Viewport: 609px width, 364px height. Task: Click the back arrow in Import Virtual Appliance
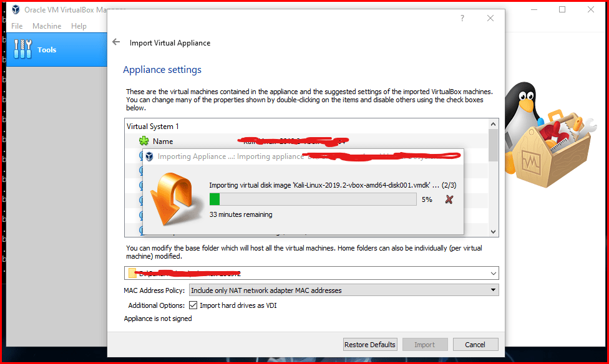[116, 42]
